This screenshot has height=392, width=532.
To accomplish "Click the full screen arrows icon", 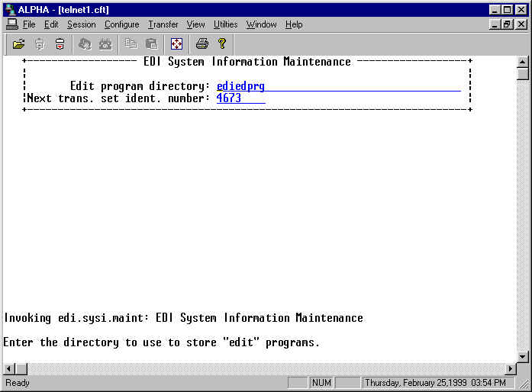I will click(176, 44).
